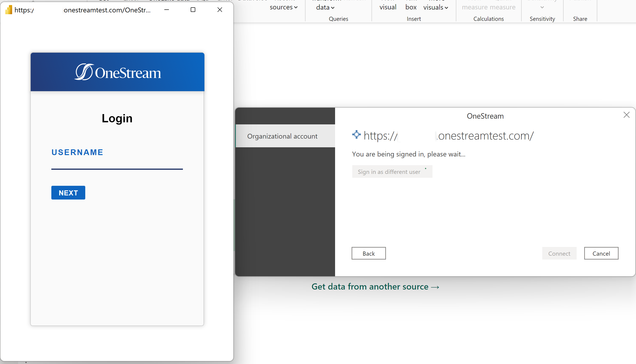Click the NEXT button in OneStream login

(x=68, y=192)
